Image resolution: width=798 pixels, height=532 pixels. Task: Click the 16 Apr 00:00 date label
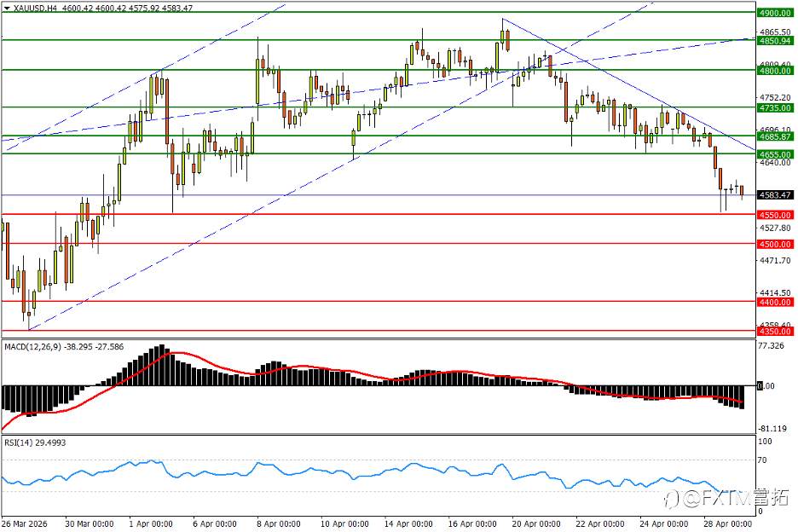point(472,523)
